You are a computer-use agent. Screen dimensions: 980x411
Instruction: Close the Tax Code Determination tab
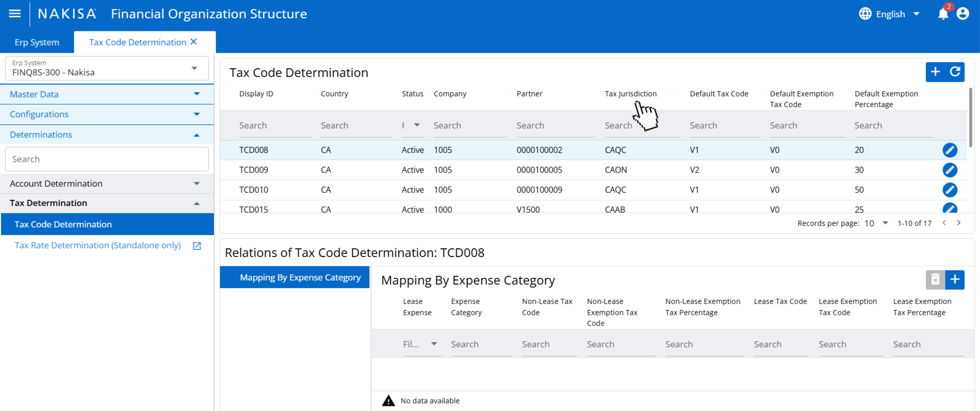[x=194, y=42]
